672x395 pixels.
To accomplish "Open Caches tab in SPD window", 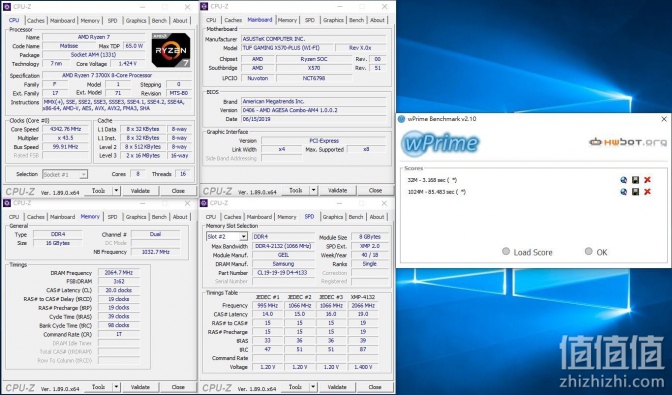I will (233, 217).
